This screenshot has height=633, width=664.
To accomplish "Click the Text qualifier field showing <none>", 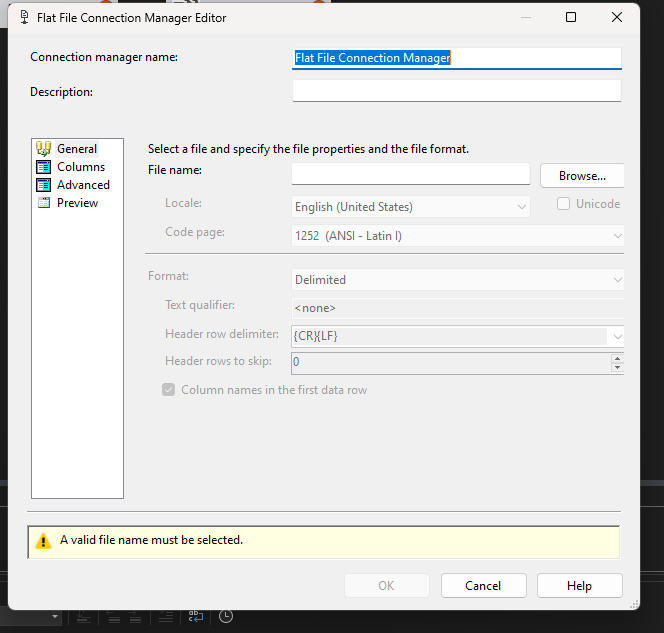I will point(458,308).
